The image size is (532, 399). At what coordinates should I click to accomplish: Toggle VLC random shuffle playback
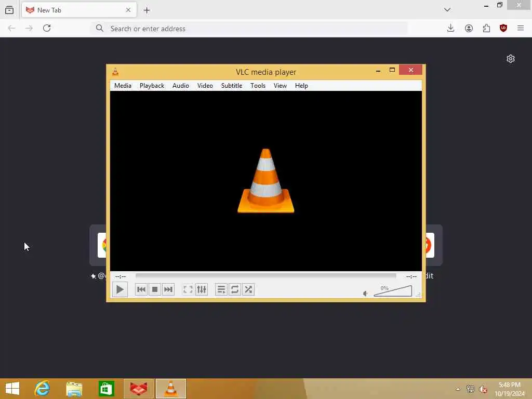(x=248, y=289)
